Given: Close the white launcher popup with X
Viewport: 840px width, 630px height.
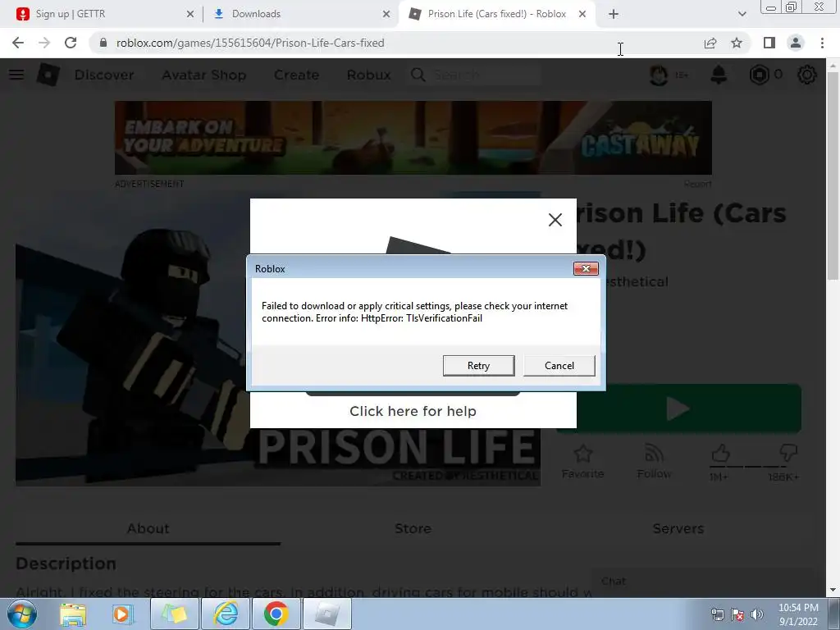Looking at the screenshot, I should point(555,220).
